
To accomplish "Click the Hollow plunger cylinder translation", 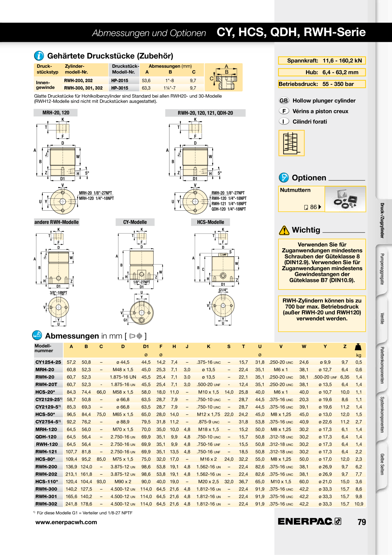I will 324,101.
